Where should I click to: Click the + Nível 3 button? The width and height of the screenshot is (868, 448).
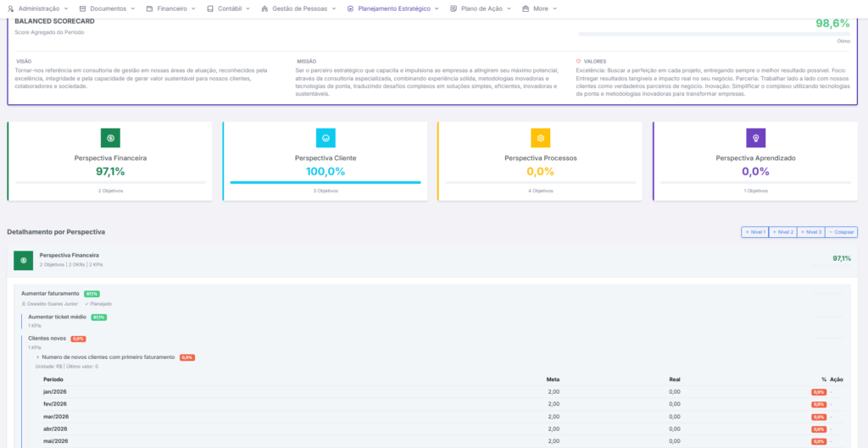(x=810, y=232)
